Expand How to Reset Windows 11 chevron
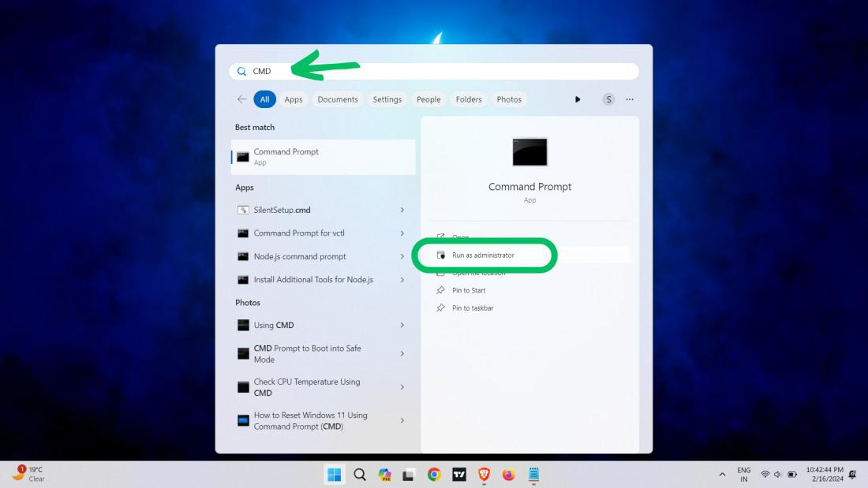 pos(402,420)
